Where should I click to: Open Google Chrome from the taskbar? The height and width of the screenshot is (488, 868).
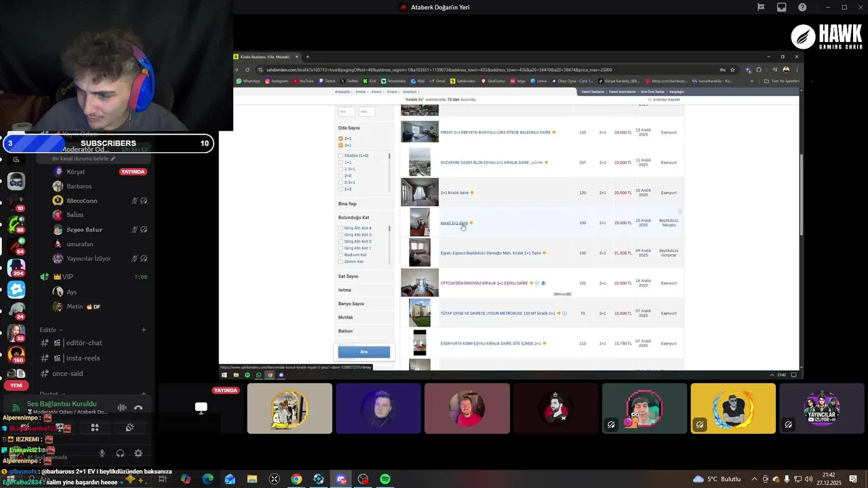(296, 479)
